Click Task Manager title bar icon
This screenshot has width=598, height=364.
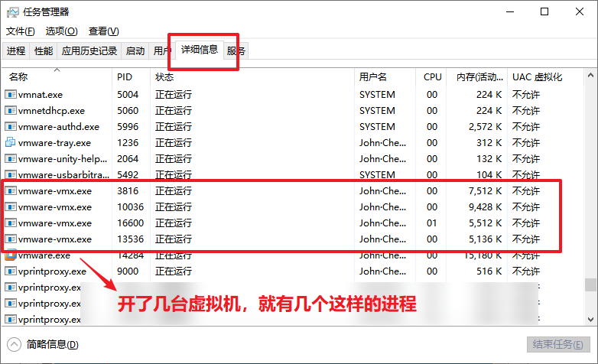(12, 12)
